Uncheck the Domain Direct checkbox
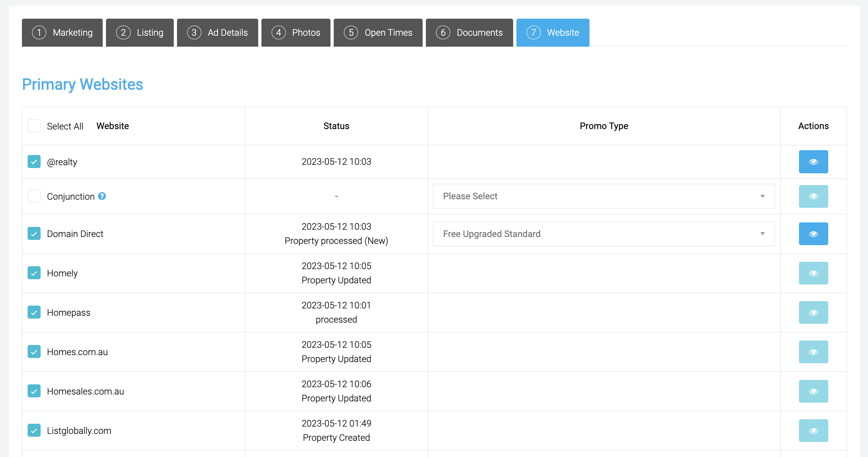This screenshot has height=457, width=868. 34,233
